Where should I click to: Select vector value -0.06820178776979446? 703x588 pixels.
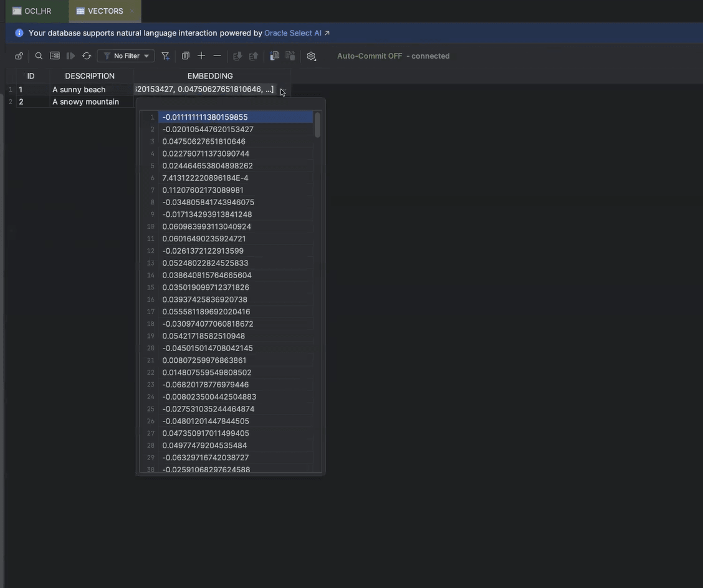pyautogui.click(x=235, y=384)
